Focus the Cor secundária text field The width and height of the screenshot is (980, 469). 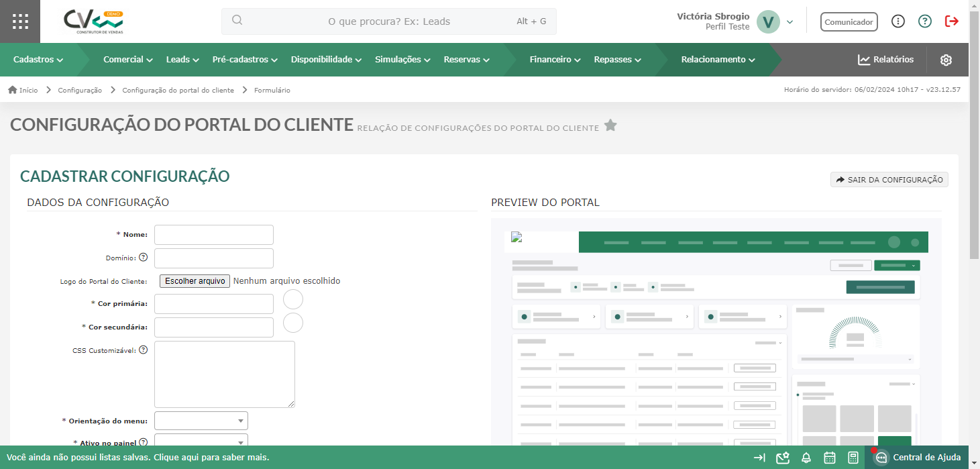pos(214,327)
